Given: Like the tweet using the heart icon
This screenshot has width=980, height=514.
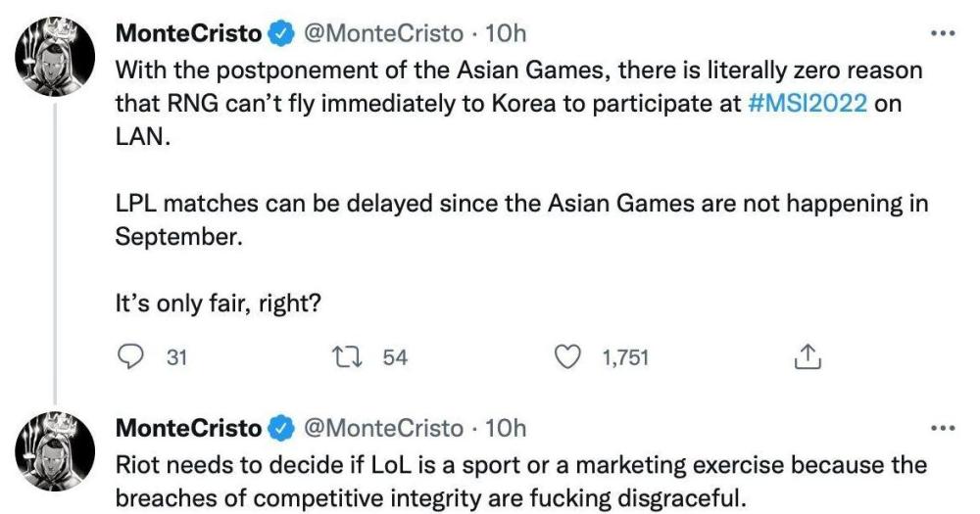Looking at the screenshot, I should (x=567, y=358).
